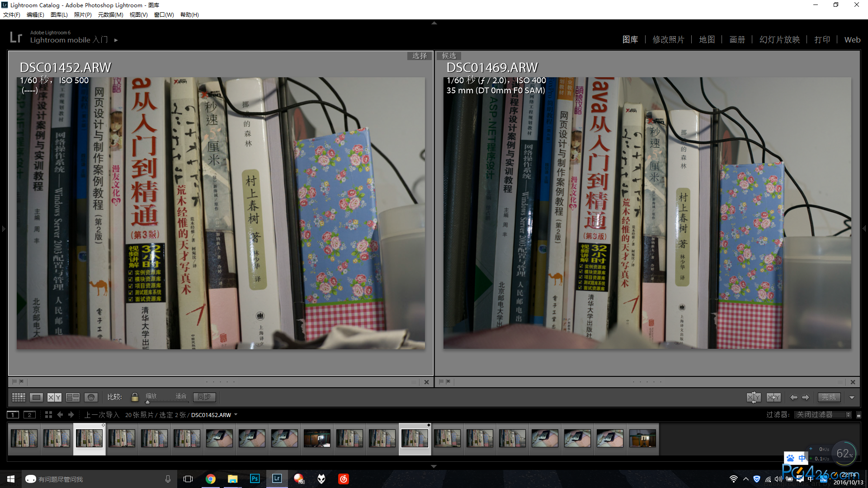Open toolbar content dropdown triangle
This screenshot has width=868, height=488.
[852, 398]
